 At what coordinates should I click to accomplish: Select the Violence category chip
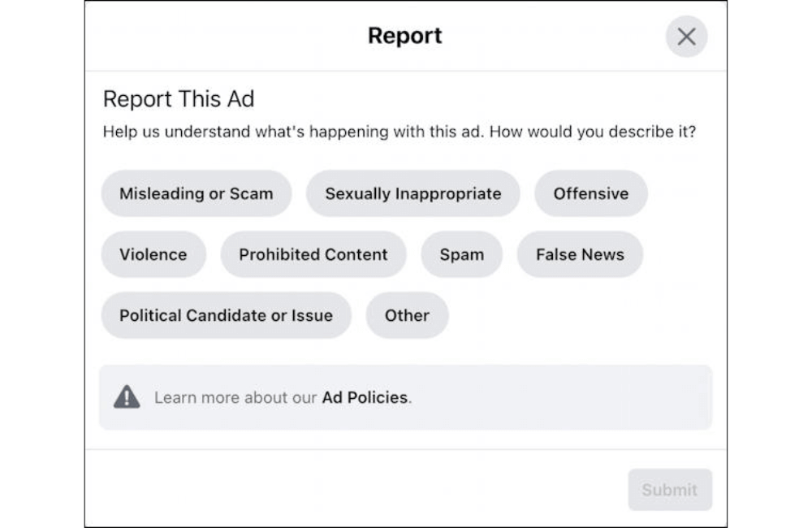(x=153, y=254)
